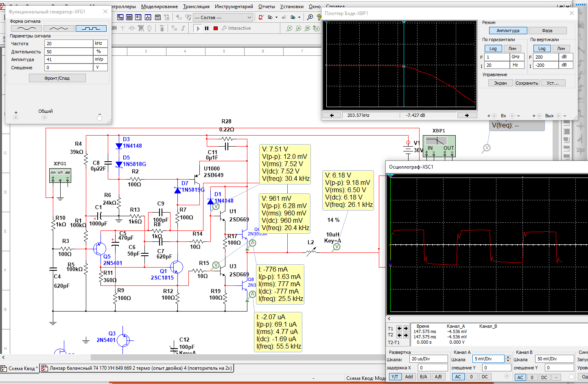Adjust Channel A scale spinner arrows
The height and width of the screenshot is (384, 588).
coord(507,359)
